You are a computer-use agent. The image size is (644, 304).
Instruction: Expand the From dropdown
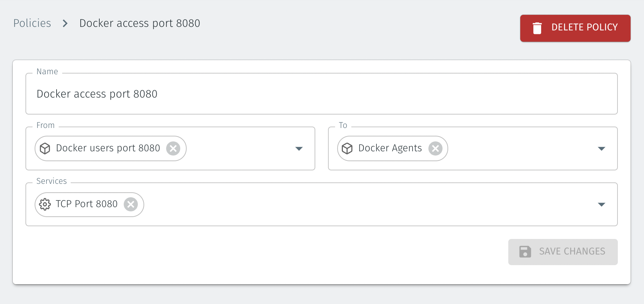pos(299,148)
